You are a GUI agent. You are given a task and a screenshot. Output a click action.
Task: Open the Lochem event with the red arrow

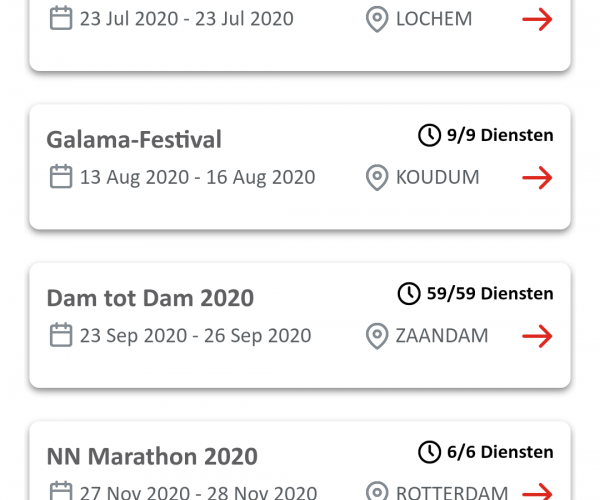tap(537, 19)
